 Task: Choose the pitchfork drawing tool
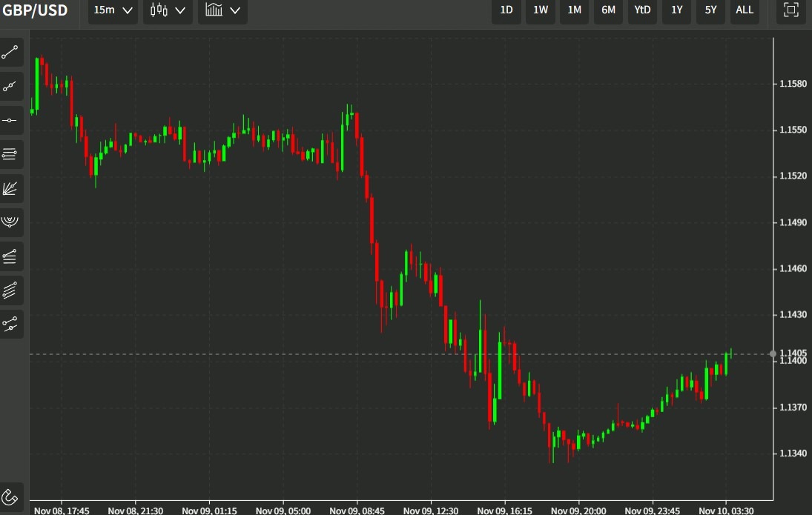(x=10, y=324)
